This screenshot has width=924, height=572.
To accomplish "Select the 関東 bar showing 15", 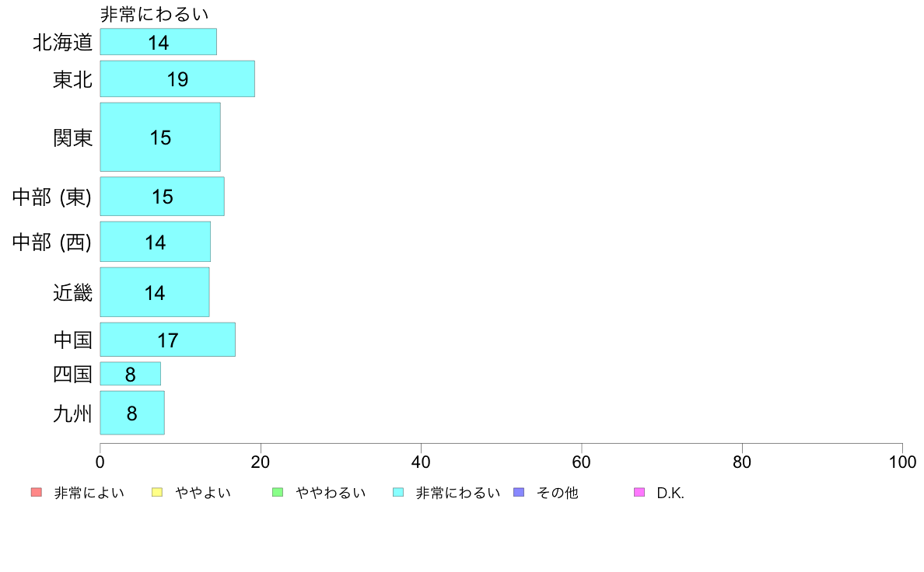I will point(160,138).
